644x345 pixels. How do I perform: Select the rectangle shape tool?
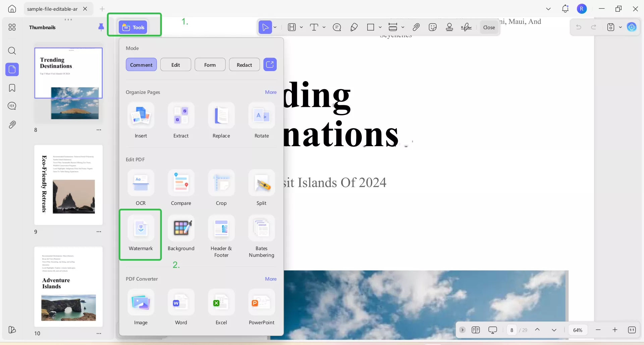click(371, 27)
